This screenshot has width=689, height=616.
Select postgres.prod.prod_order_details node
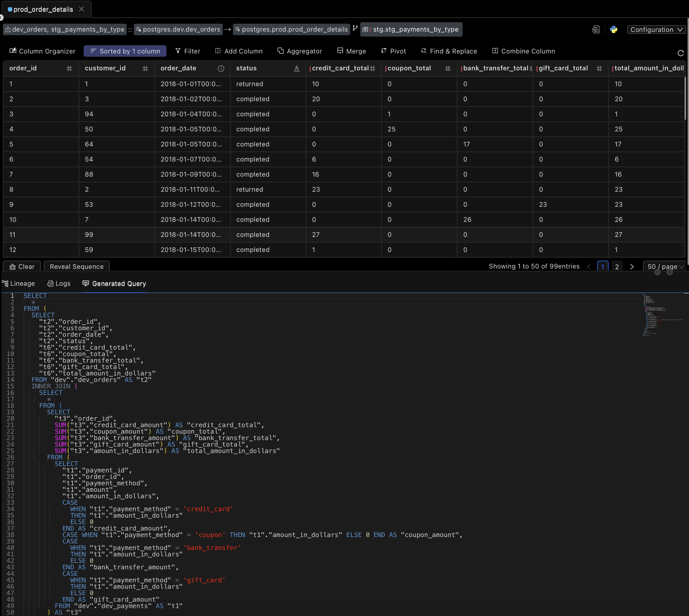[291, 29]
